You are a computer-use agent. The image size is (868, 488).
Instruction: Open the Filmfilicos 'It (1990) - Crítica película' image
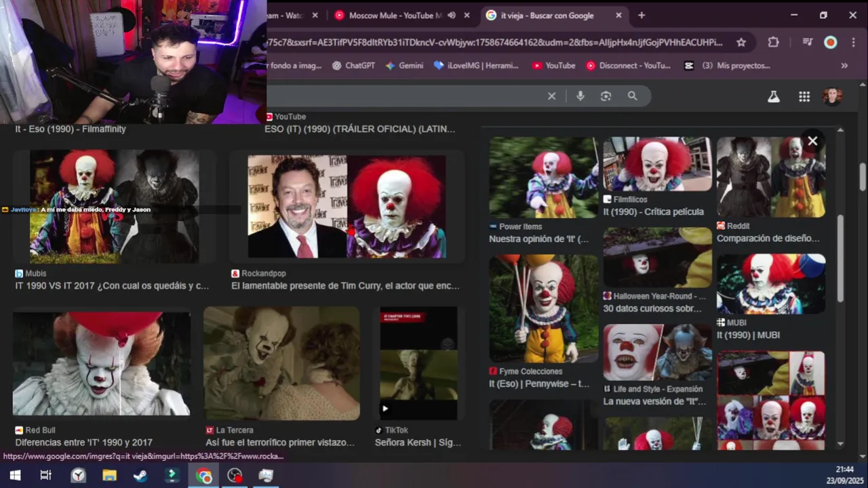point(657,164)
